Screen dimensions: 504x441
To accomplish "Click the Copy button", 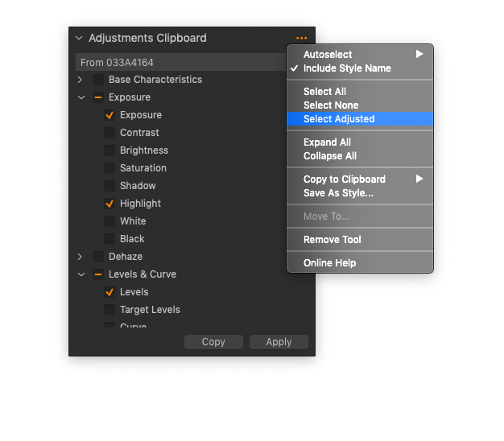I will click(x=213, y=342).
